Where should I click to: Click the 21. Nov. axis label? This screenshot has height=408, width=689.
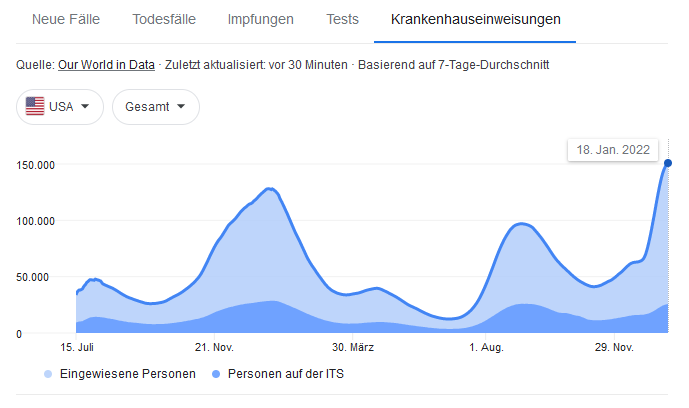pos(214,347)
